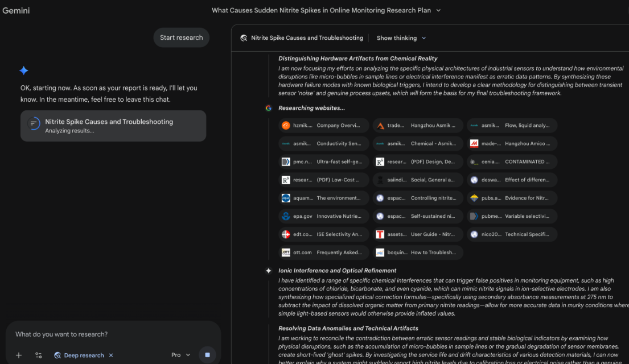Open the pmc.n Ultra-fast self-ge source chip
Image resolution: width=629 pixels, height=364 pixels.
(324, 162)
